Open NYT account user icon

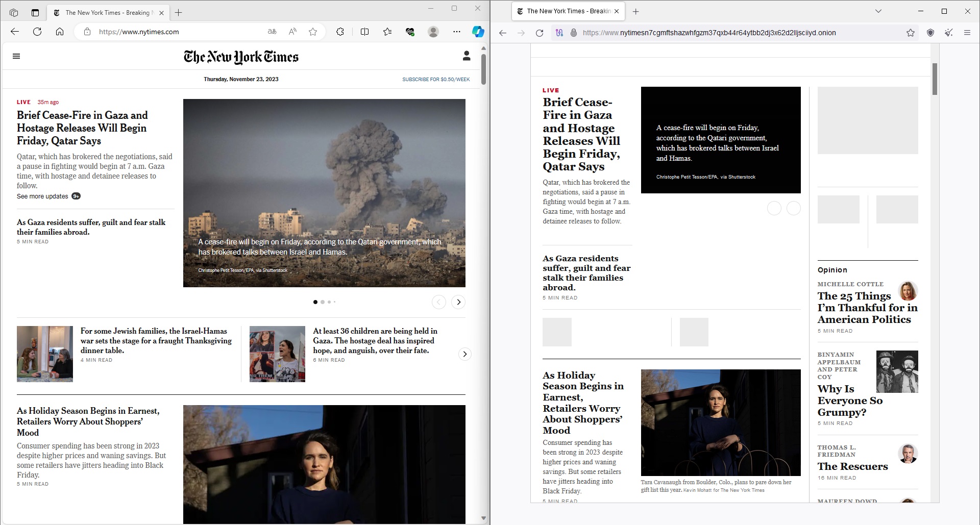(x=467, y=56)
